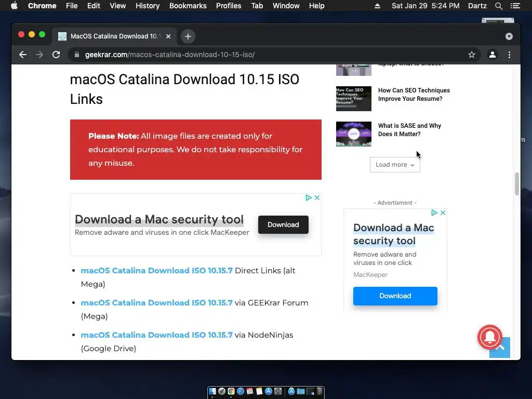Open the Profiles menu

229,6
